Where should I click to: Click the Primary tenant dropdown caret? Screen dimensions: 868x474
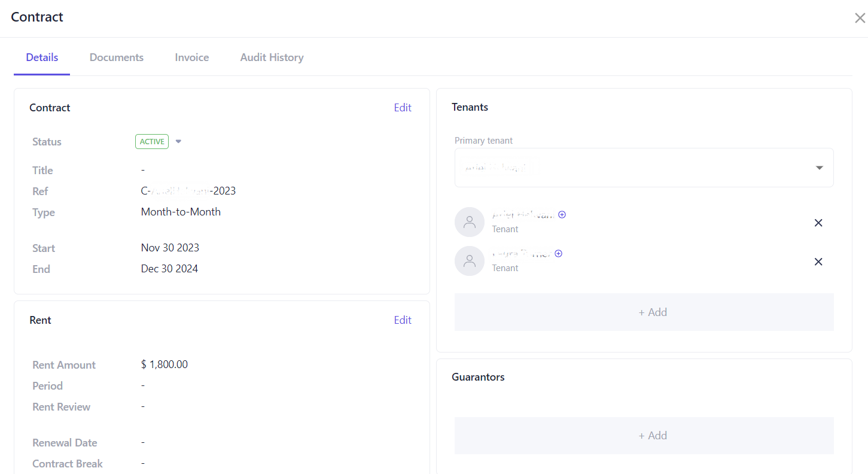pyautogui.click(x=820, y=168)
